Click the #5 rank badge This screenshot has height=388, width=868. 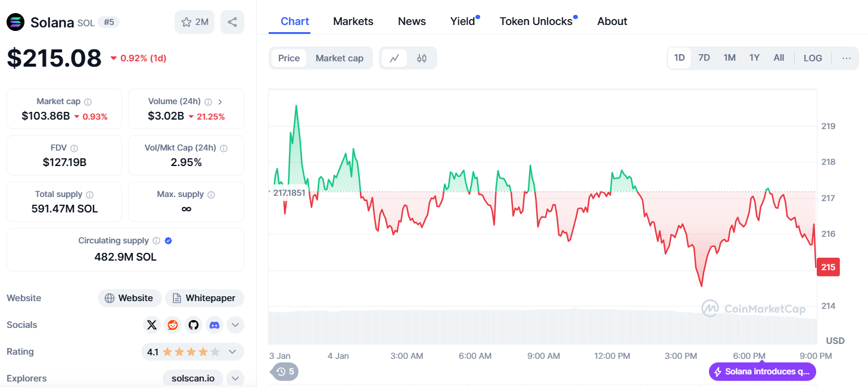click(108, 22)
